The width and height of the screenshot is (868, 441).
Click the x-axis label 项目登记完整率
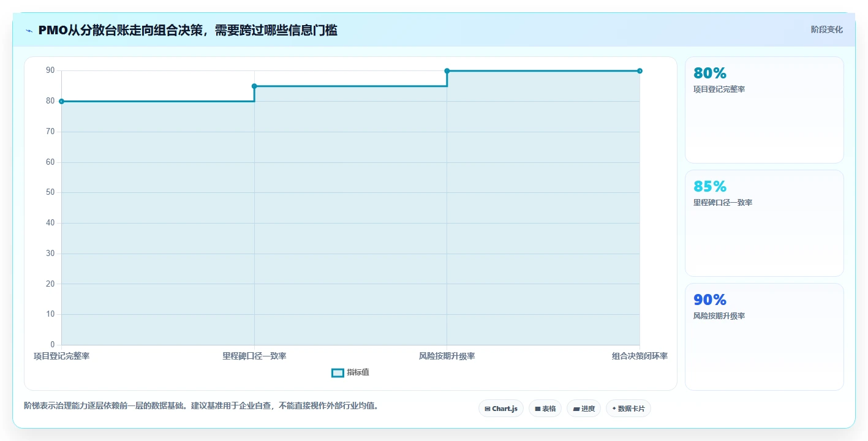click(61, 356)
